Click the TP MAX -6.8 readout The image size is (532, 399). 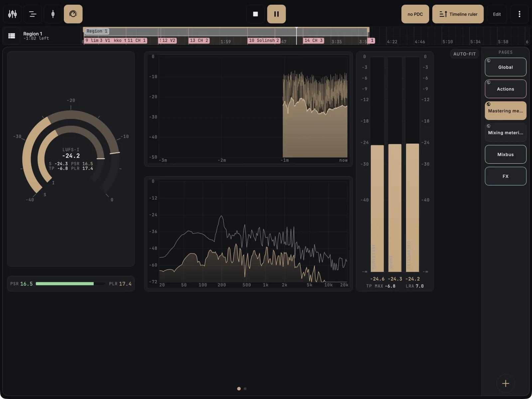coord(381,286)
